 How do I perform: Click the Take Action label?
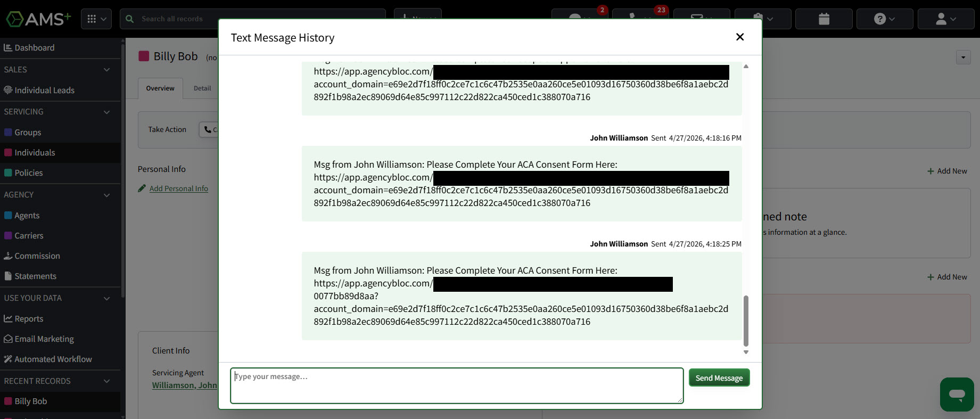167,130
